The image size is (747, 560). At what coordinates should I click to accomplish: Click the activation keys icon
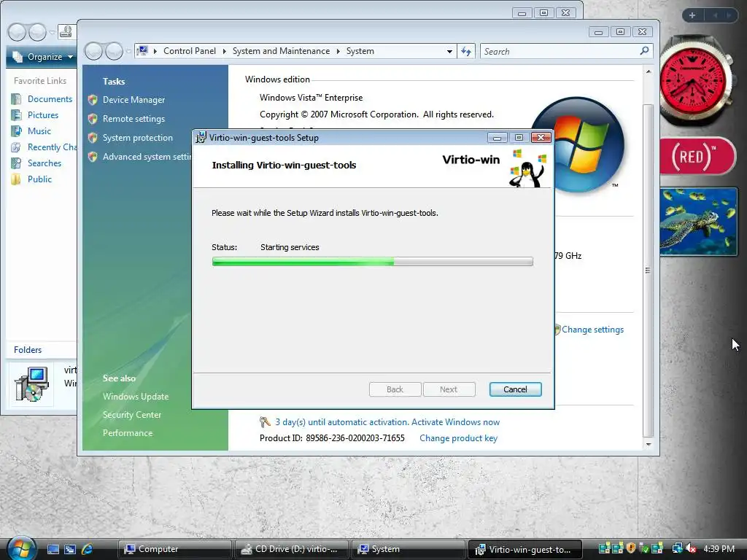pos(265,422)
